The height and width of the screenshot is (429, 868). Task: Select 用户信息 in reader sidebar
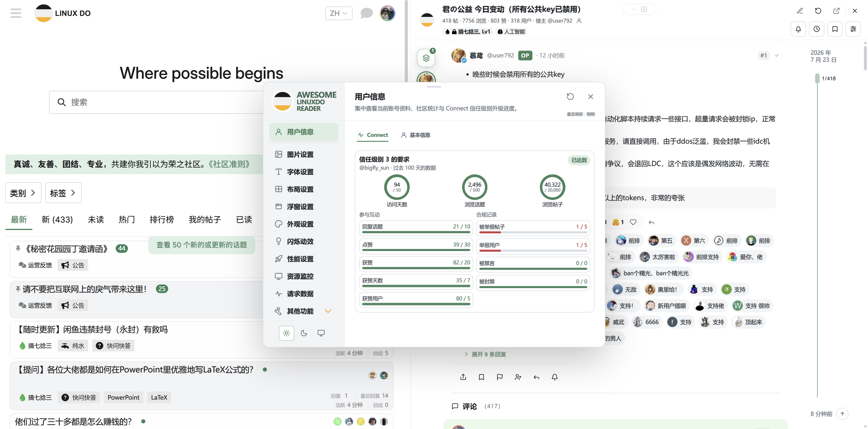(303, 132)
